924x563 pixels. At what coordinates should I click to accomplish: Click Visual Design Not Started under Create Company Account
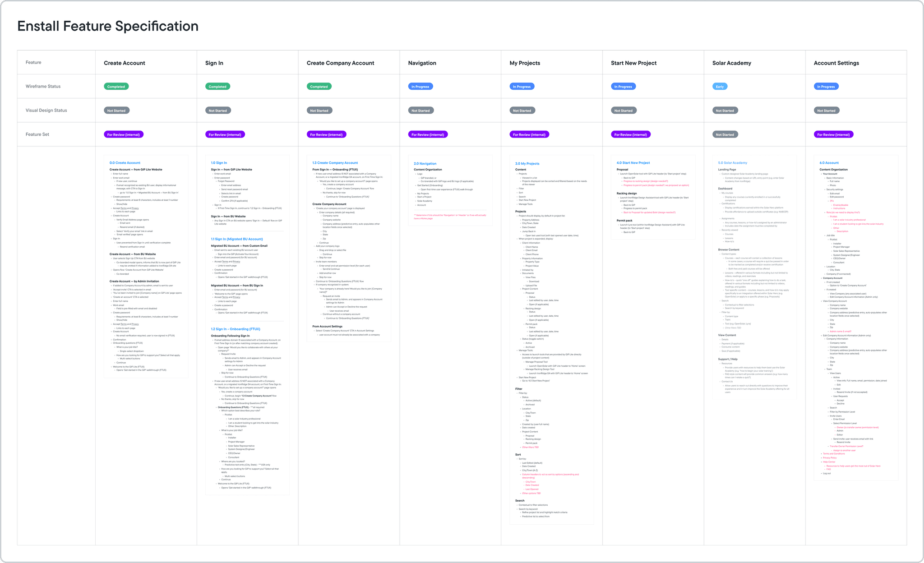coord(319,111)
